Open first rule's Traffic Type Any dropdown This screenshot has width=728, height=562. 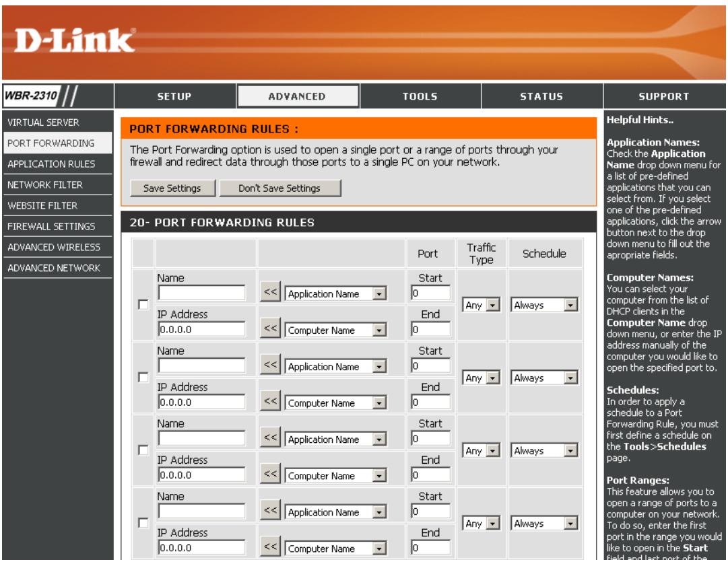tap(481, 305)
